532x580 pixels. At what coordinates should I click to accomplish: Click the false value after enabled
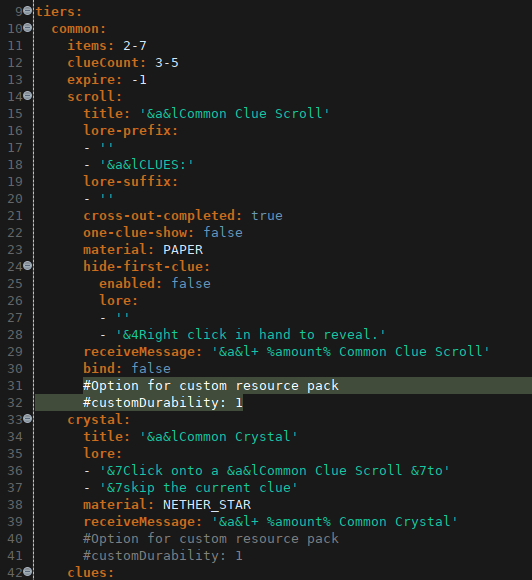click(x=191, y=284)
